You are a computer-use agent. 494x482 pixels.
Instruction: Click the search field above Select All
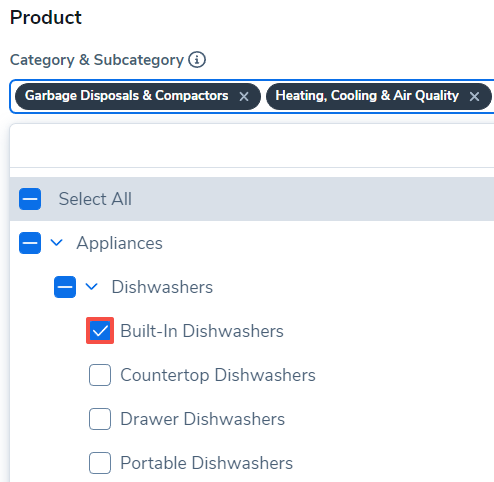252,146
